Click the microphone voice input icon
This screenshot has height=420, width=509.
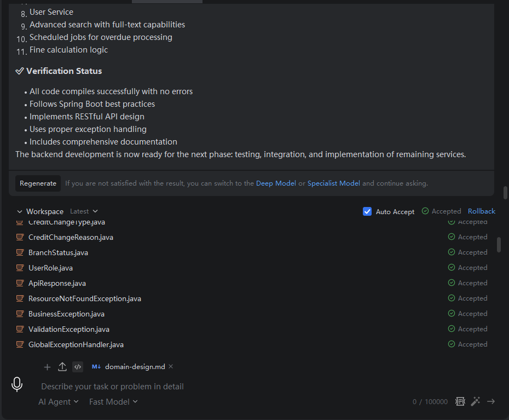tap(17, 384)
